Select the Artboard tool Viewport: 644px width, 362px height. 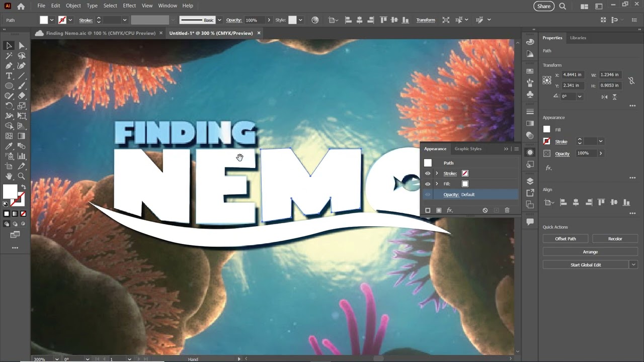click(9, 166)
